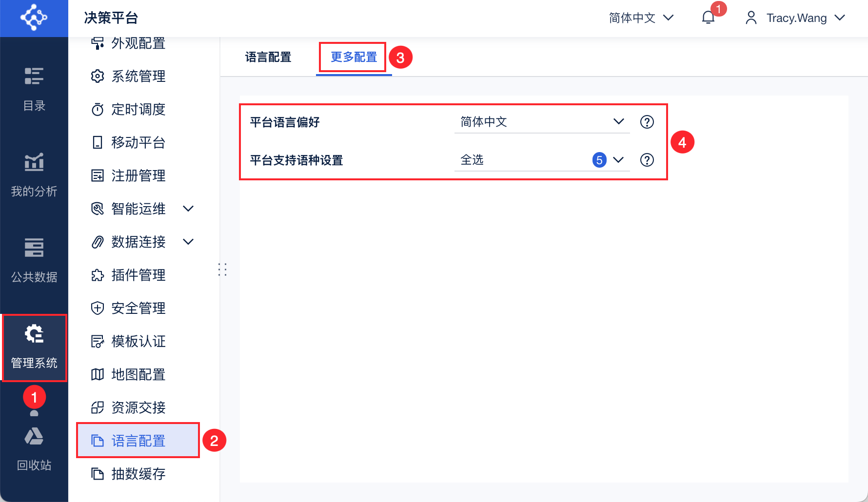The image size is (868, 502).
Task: Click help icon beside 平台支持语种设置
Action: pyautogui.click(x=647, y=160)
